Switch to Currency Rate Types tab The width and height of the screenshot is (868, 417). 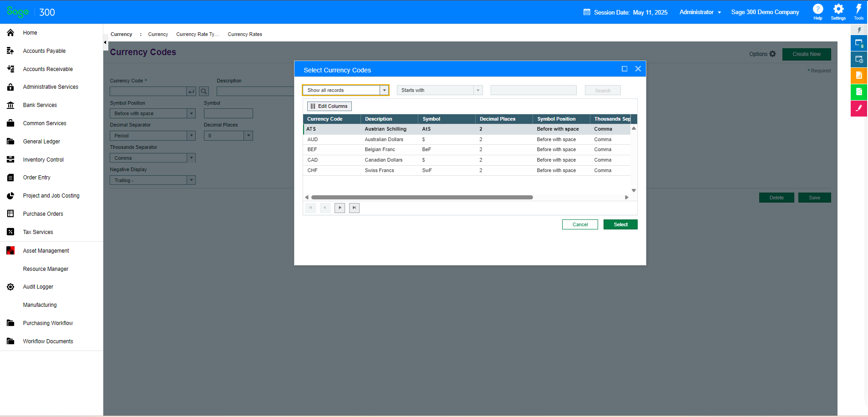198,34
